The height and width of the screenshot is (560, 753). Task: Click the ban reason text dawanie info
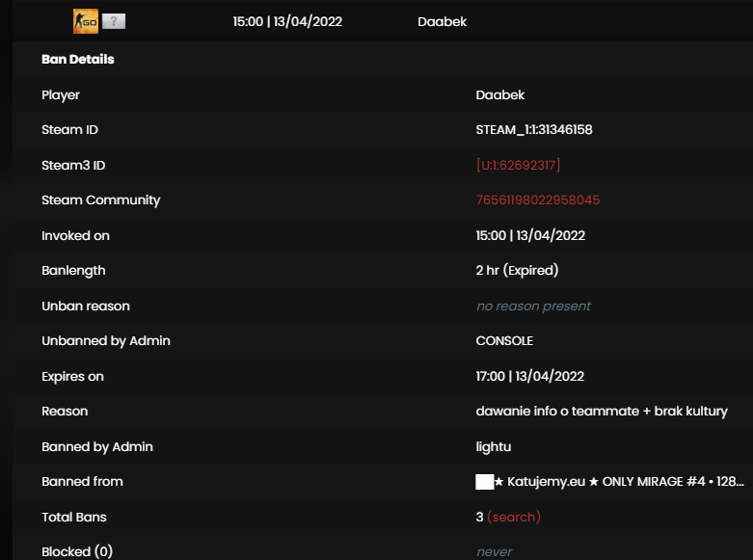[x=602, y=412]
